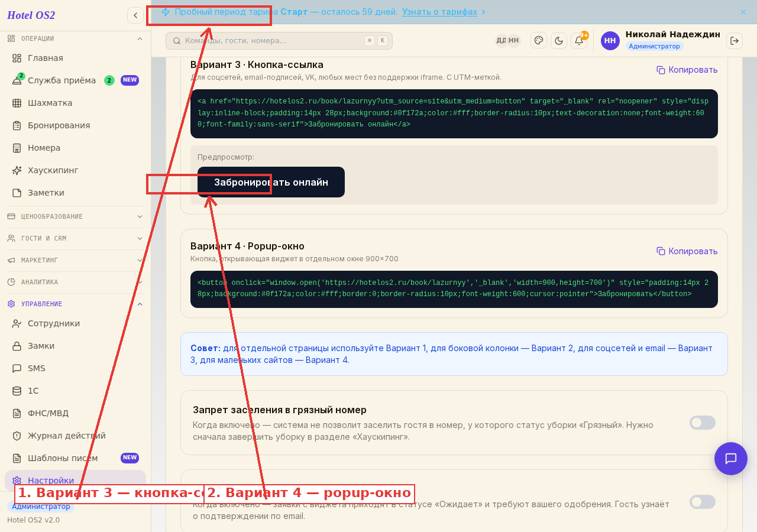The width and height of the screenshot is (757, 532).
Task: Open Журнал действий in sidebar
Action: click(75, 436)
